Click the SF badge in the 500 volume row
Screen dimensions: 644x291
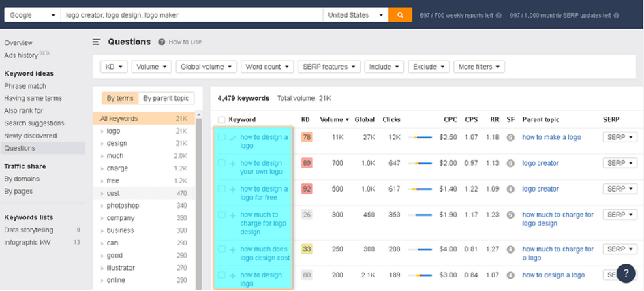point(510,189)
